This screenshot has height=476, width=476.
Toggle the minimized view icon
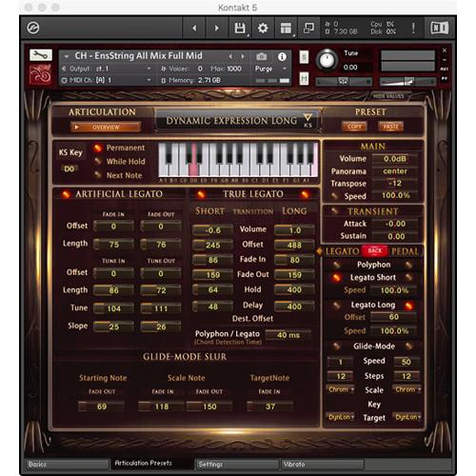coord(308,28)
